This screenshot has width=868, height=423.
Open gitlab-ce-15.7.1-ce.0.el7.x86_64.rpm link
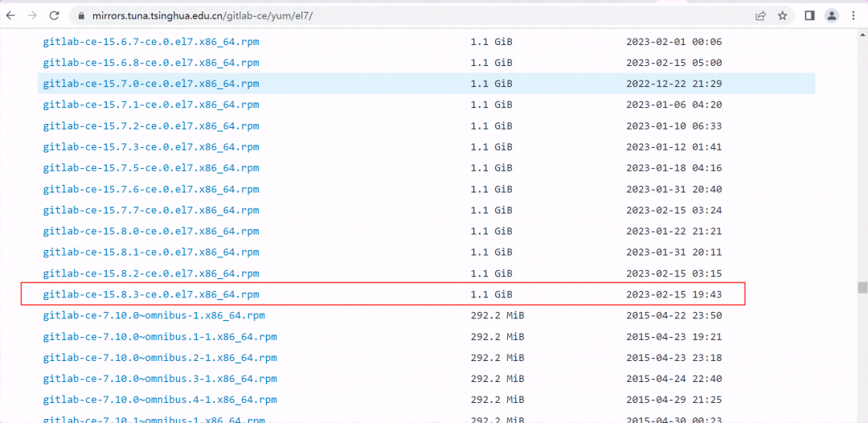pyautogui.click(x=151, y=105)
